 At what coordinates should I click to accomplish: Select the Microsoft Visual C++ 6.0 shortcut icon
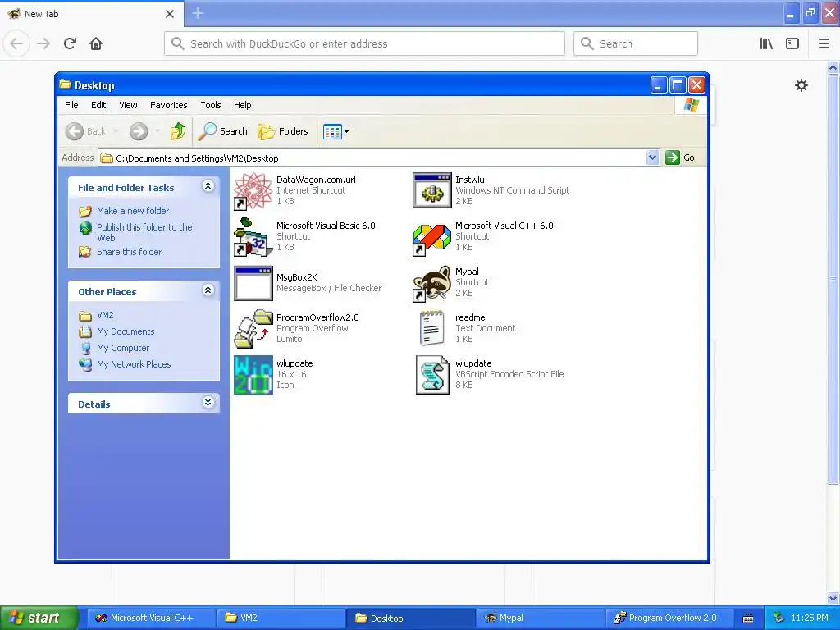click(431, 240)
